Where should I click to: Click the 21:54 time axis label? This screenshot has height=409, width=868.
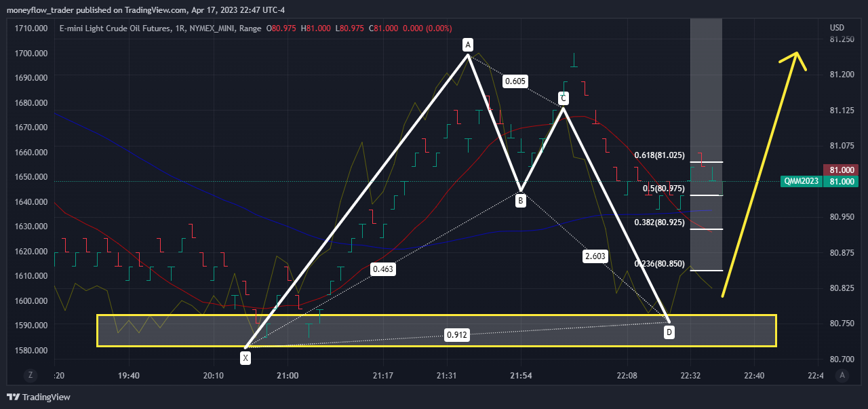521,375
